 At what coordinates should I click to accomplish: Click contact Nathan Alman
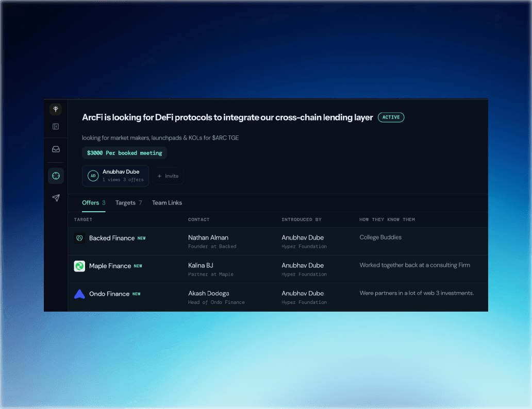point(208,238)
